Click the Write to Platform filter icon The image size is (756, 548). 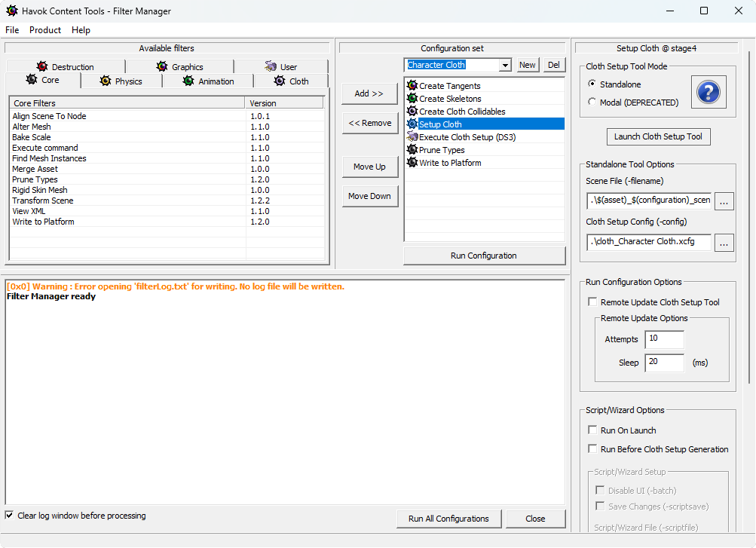pos(412,163)
